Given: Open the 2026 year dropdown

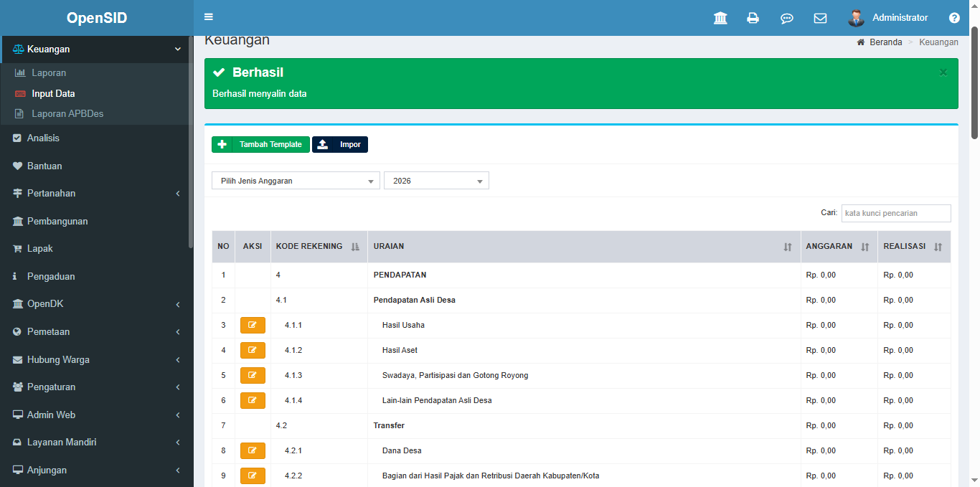Looking at the screenshot, I should tap(436, 181).
